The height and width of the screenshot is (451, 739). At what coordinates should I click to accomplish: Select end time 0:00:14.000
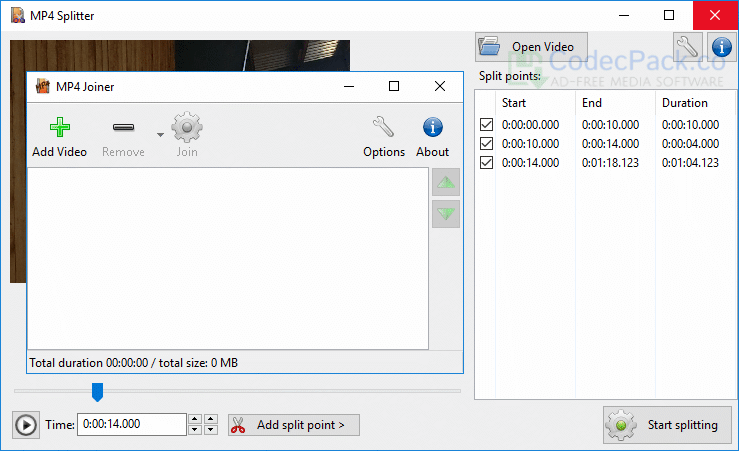[x=610, y=143]
